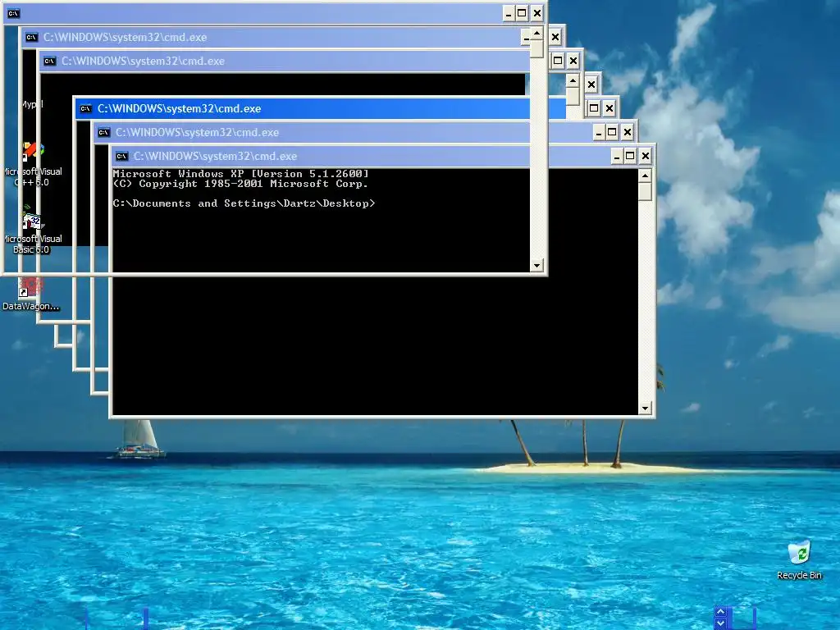Click scroll-up arrow in the Dartz prompt window

point(645,176)
